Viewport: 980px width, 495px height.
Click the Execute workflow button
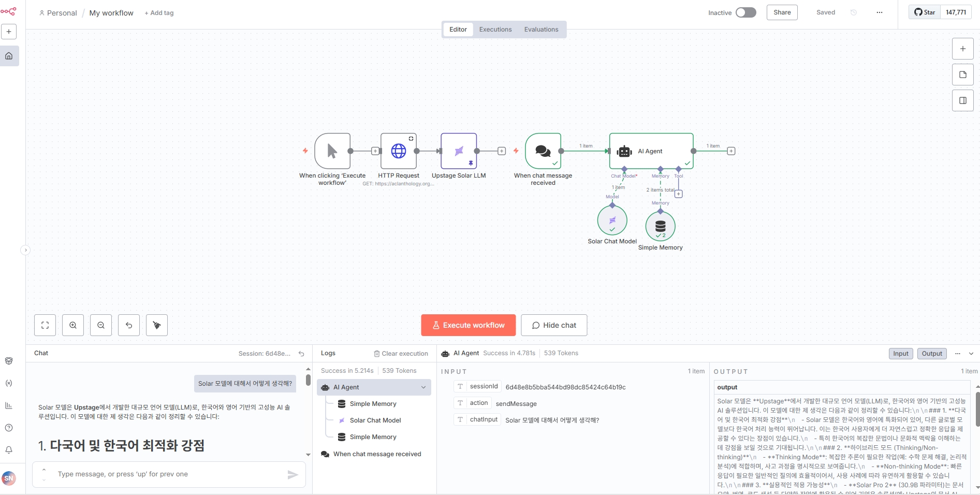(469, 325)
